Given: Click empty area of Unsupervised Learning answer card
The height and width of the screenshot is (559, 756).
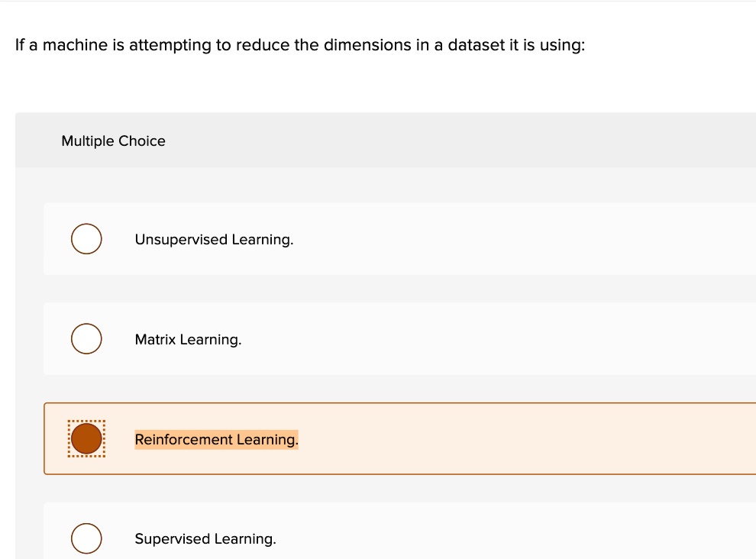Looking at the screenshot, I should pos(519,239).
